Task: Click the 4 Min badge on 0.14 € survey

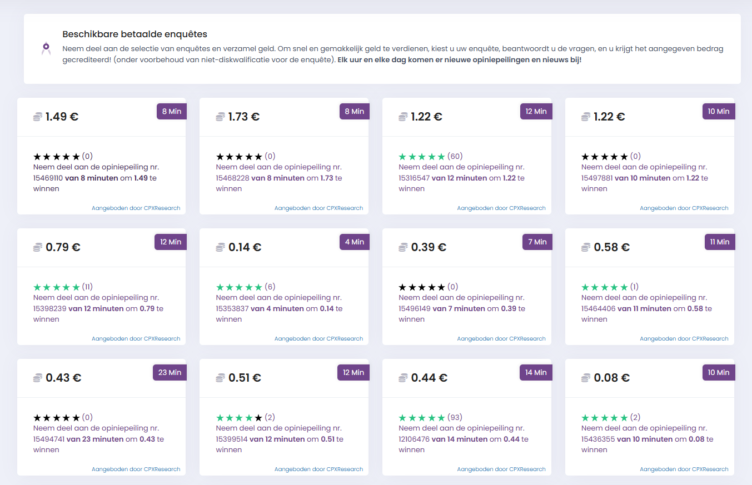Action: (354, 241)
